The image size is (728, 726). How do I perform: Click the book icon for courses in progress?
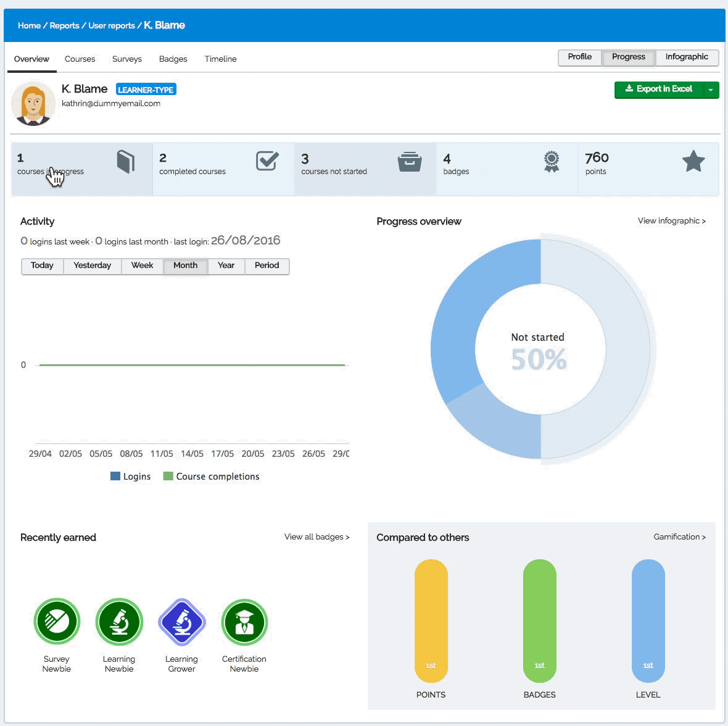(x=126, y=162)
